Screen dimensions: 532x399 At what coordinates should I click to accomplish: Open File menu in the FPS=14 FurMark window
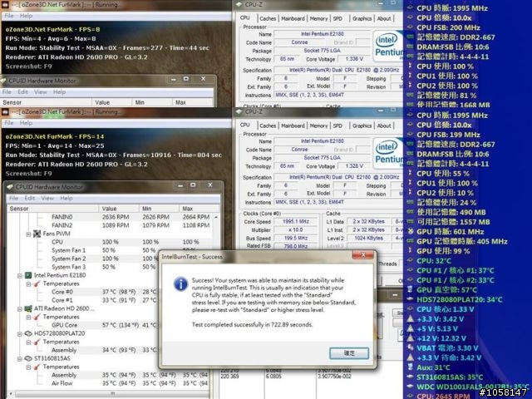coord(9,123)
